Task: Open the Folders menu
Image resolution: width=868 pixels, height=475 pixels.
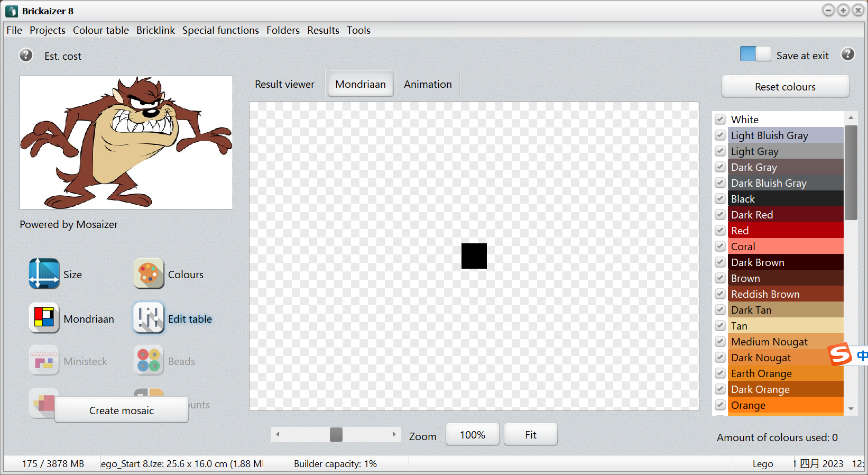Action: tap(283, 30)
